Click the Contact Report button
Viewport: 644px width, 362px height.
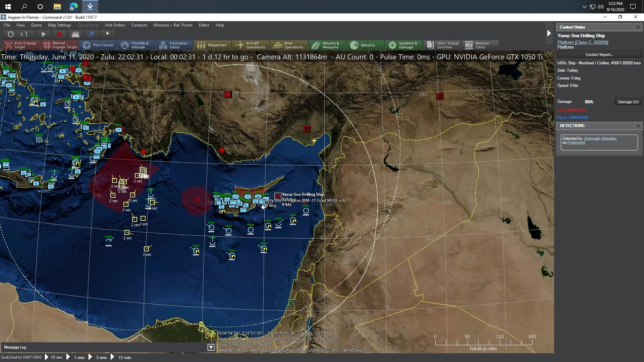(x=599, y=55)
